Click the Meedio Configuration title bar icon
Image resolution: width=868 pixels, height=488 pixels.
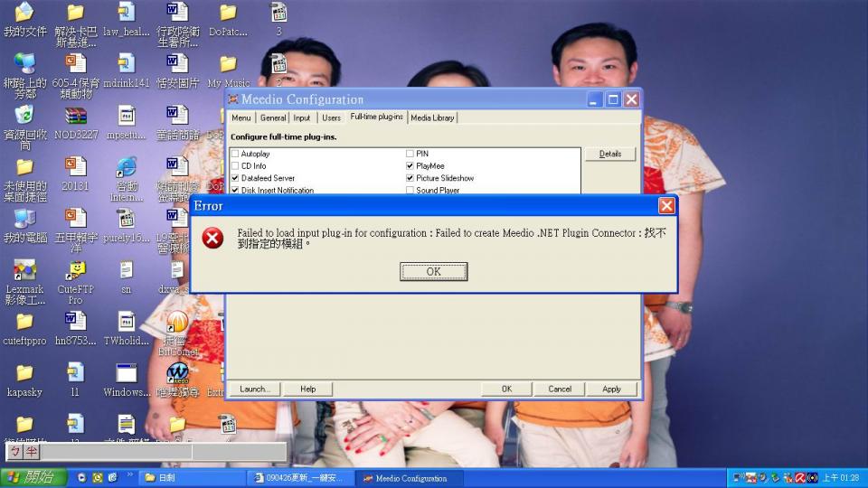(x=233, y=99)
